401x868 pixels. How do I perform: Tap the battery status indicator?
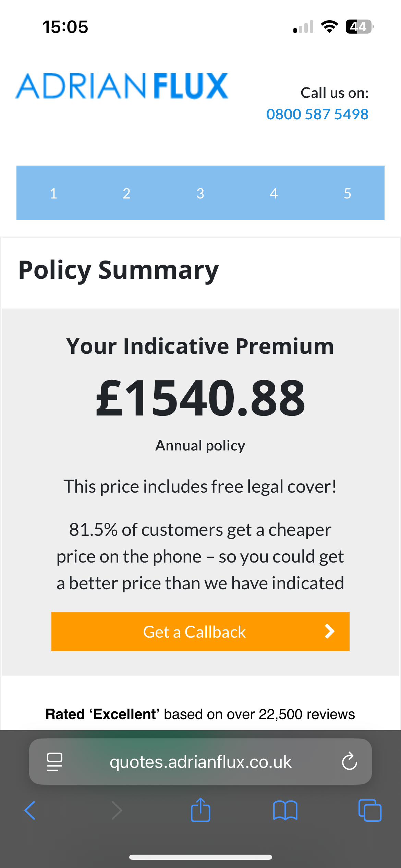[x=360, y=27]
